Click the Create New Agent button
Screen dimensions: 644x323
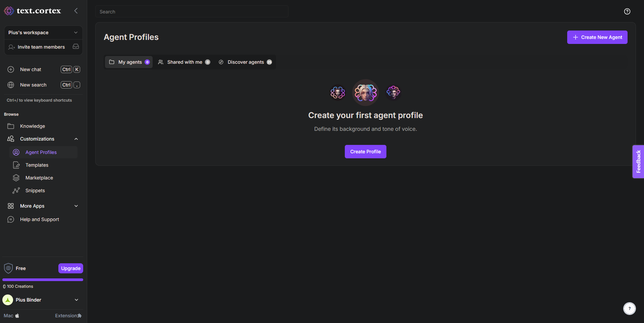597,37
